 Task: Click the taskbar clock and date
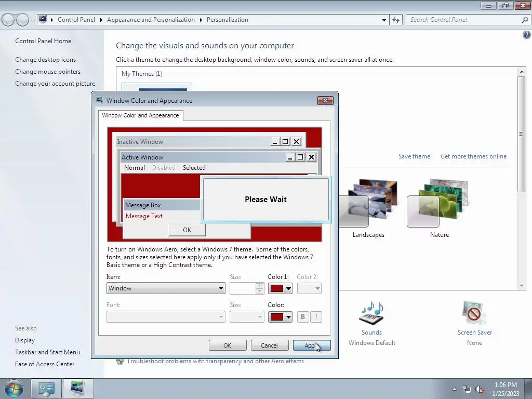[506, 389]
